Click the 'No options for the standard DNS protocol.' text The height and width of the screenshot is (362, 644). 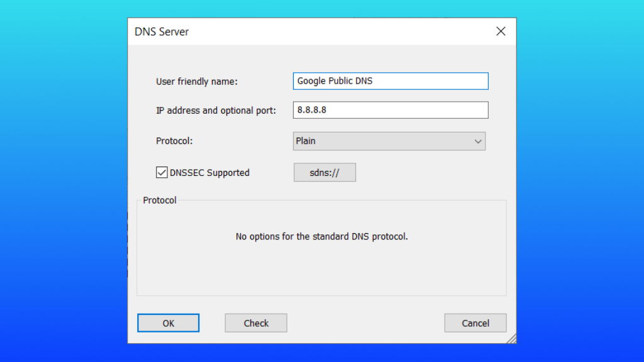coord(321,236)
